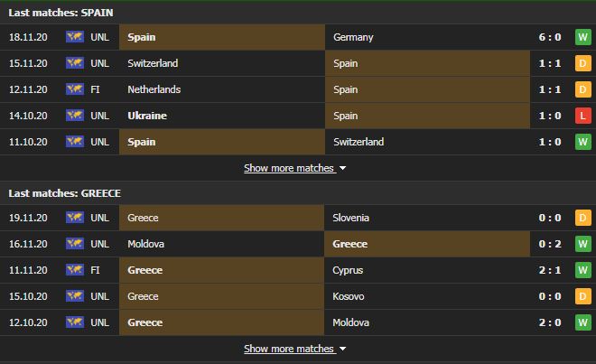Click the green W badge for Greece vs Cyprus
The height and width of the screenshot is (364, 596).
pos(582,270)
